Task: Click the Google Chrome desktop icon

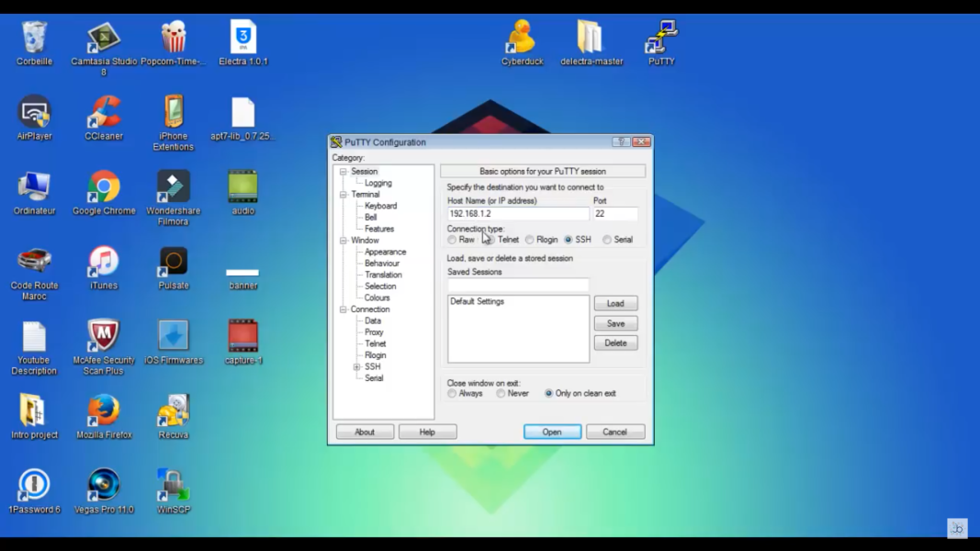Action: point(104,188)
